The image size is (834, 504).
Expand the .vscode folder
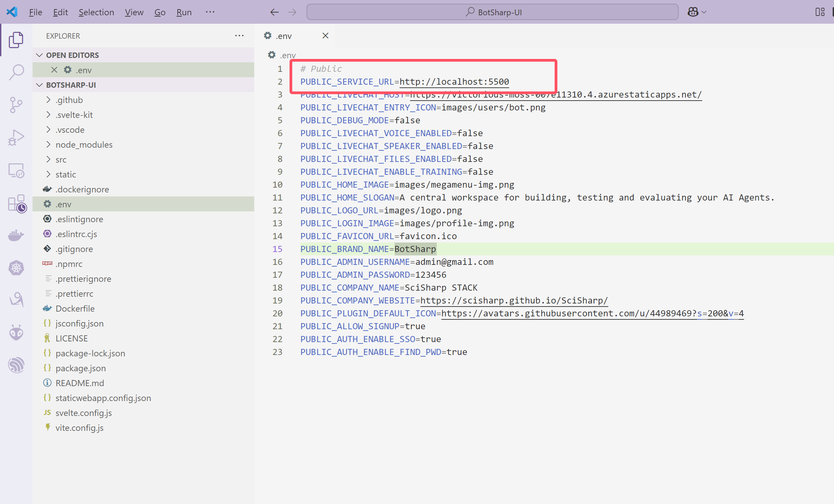point(143,129)
